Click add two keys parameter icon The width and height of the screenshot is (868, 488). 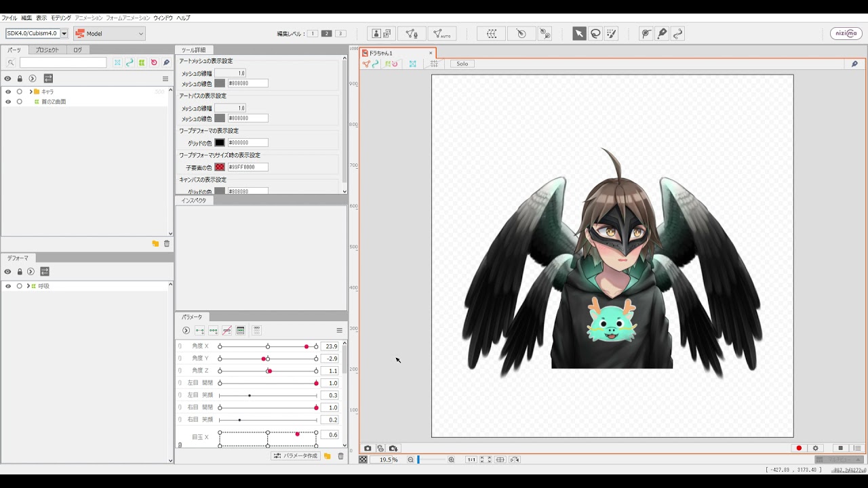(199, 331)
